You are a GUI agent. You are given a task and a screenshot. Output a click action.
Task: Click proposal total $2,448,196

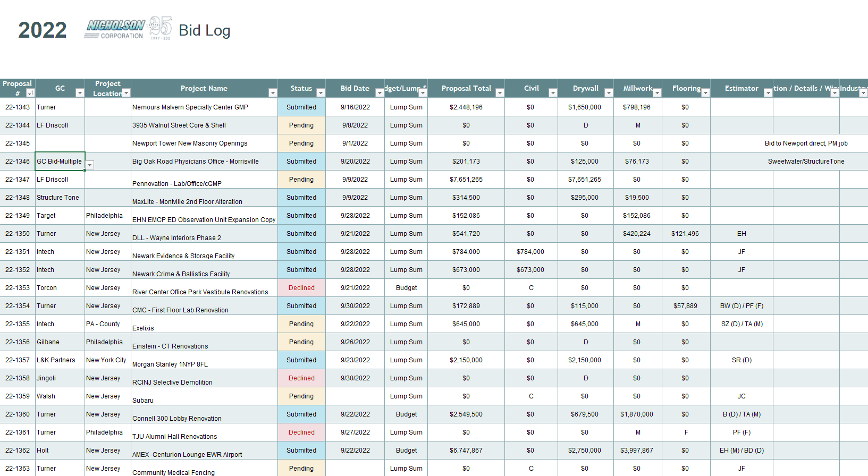coord(466,107)
